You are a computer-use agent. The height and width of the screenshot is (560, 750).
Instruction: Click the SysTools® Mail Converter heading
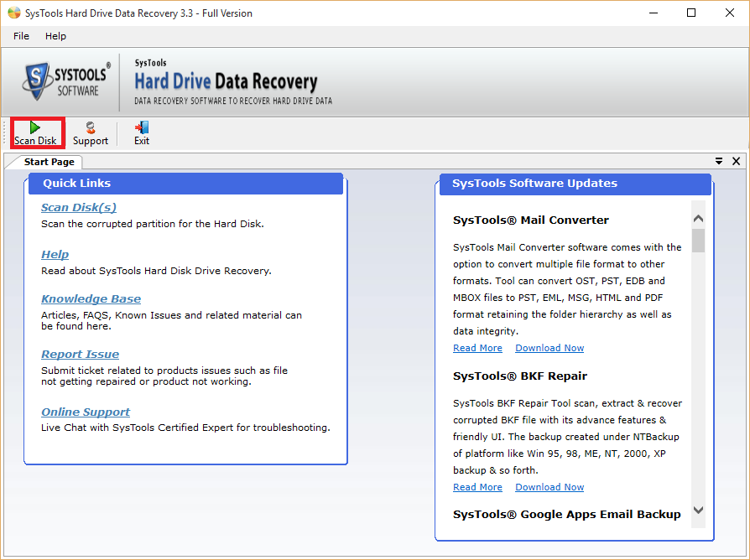tap(530, 220)
